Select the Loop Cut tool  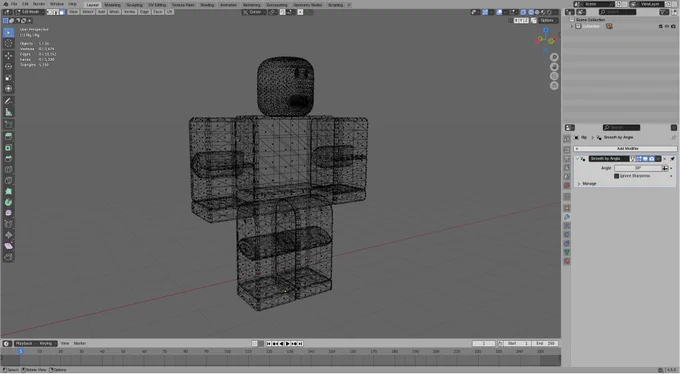[x=8, y=169]
